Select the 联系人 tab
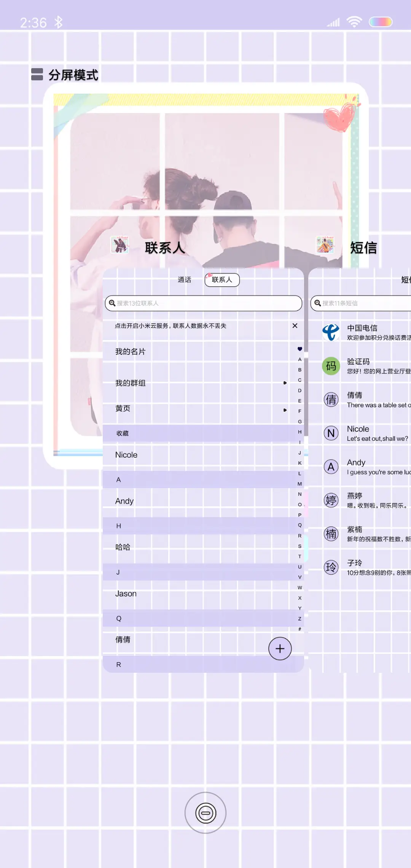The image size is (411, 868). point(222,280)
